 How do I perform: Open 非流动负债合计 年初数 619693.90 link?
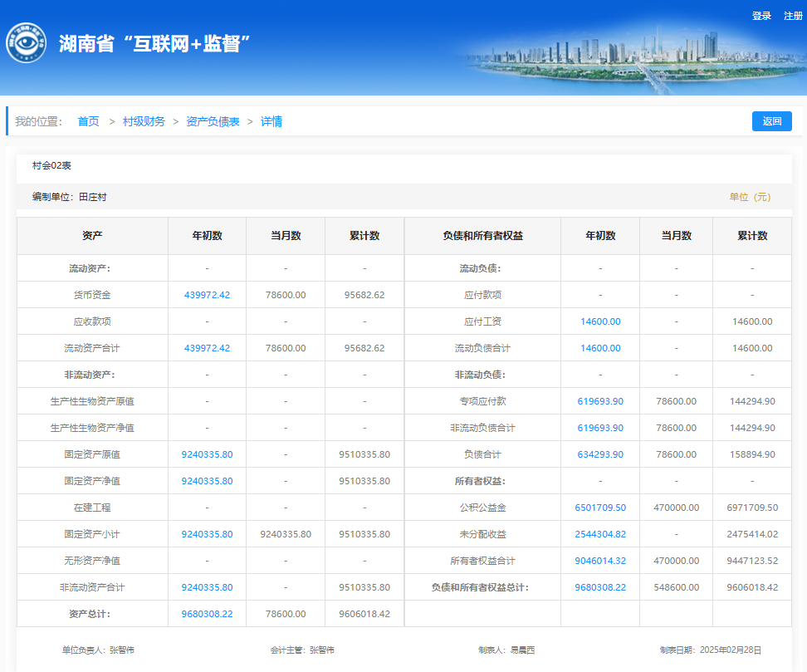coord(600,428)
